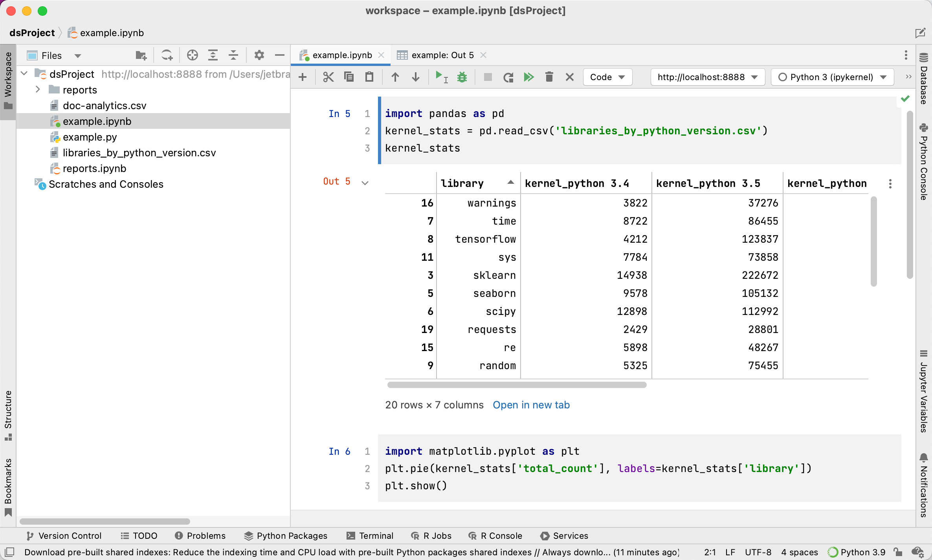Image resolution: width=932 pixels, height=560 pixels.
Task: Click the add new cell (plus) icon
Action: (x=302, y=78)
